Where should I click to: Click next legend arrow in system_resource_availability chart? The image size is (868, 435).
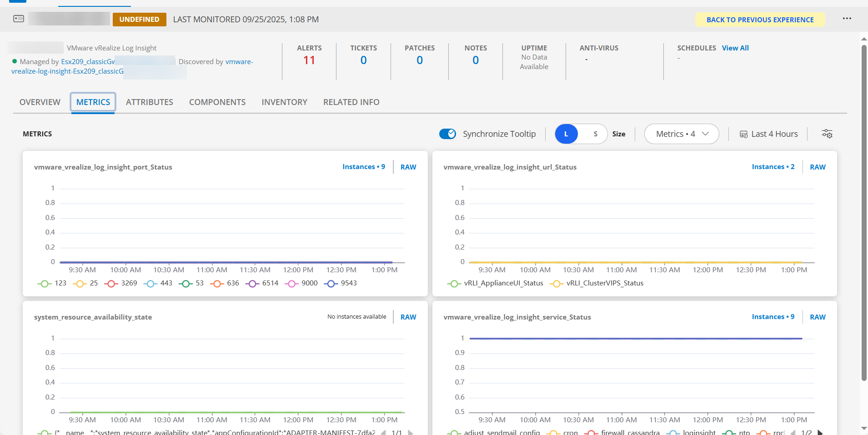[x=410, y=432]
